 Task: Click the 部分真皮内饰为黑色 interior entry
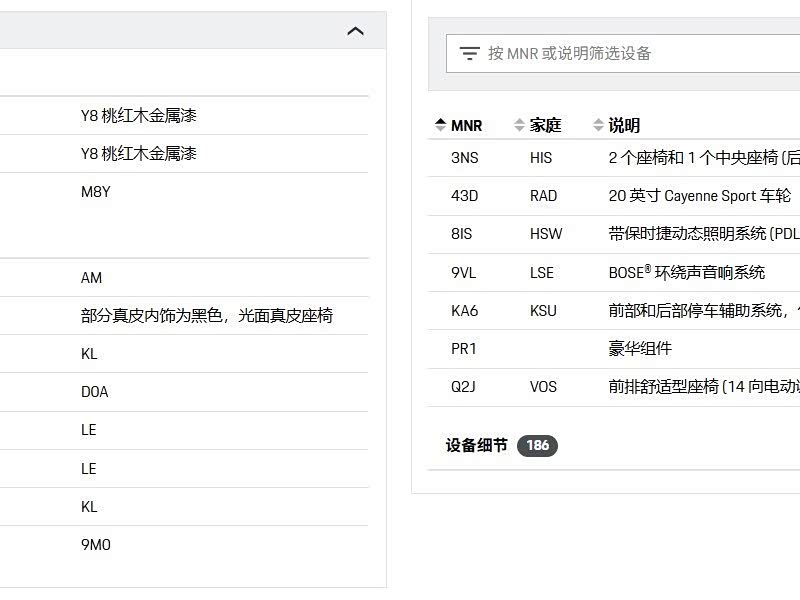pos(206,316)
